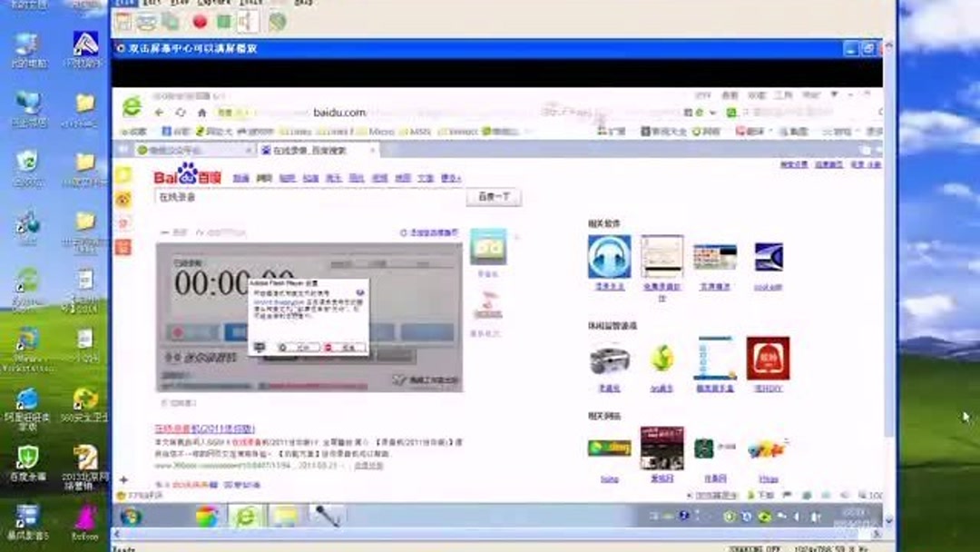Click the green Stop icon in the recorder toolbar
The width and height of the screenshot is (980, 552).
(x=223, y=18)
